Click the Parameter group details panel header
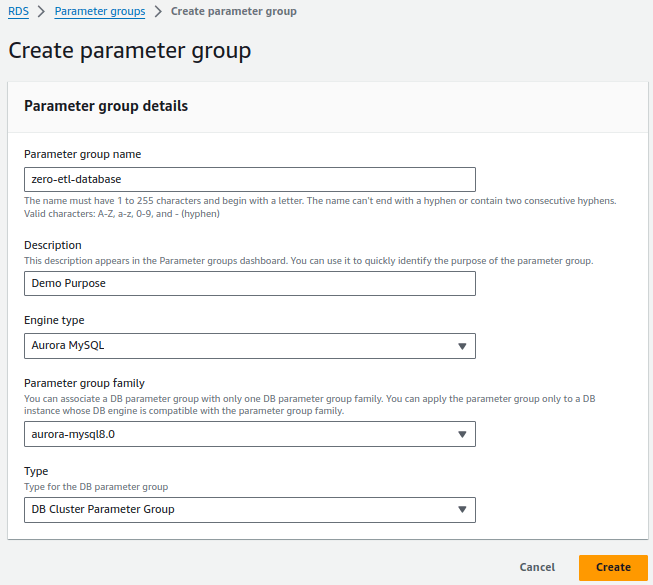This screenshot has height=585, width=653. (x=106, y=105)
